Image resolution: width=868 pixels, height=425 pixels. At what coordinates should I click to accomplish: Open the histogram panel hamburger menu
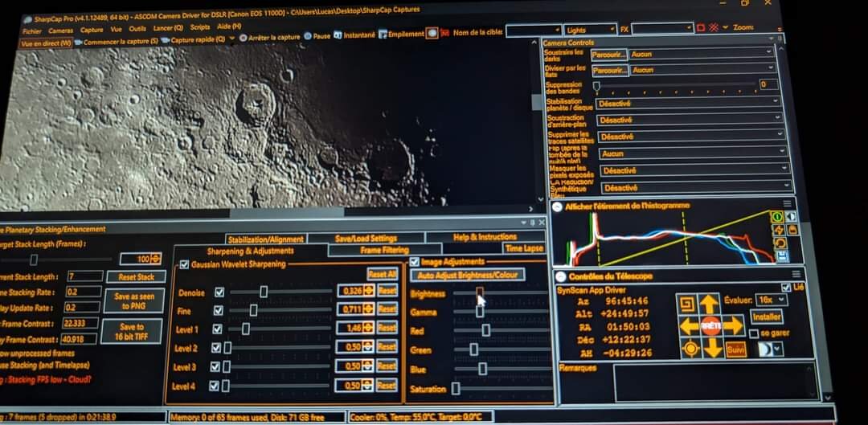click(x=787, y=203)
